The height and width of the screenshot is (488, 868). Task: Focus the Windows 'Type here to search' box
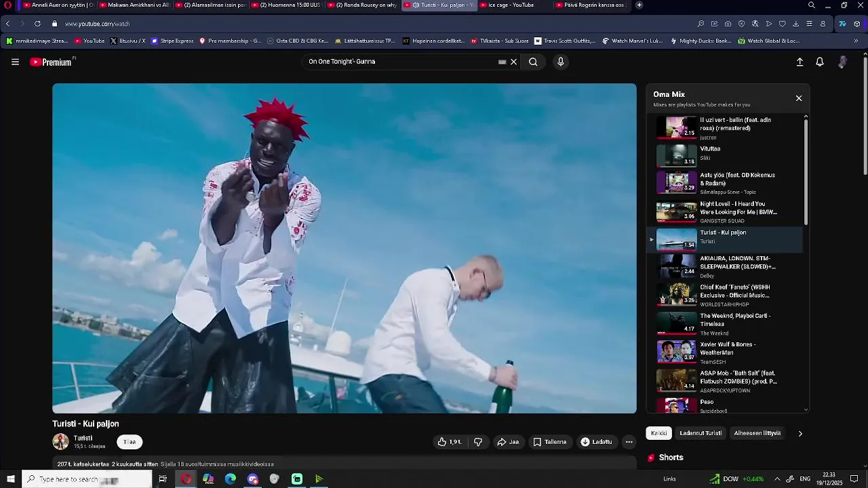tap(87, 479)
